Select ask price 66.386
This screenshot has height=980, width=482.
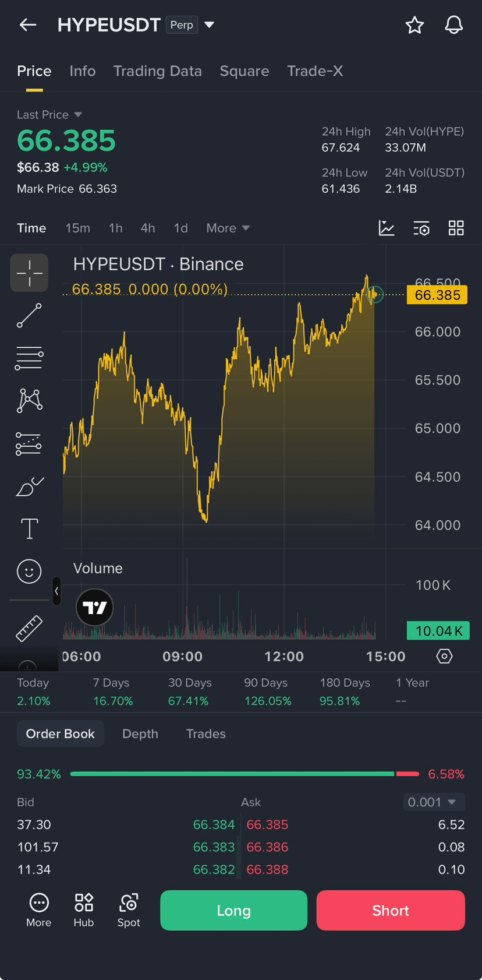(x=268, y=847)
